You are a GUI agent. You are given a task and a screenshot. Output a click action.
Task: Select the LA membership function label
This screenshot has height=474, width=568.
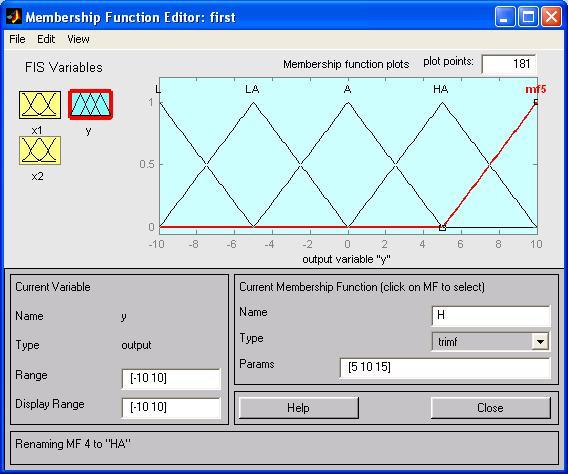[x=252, y=89]
